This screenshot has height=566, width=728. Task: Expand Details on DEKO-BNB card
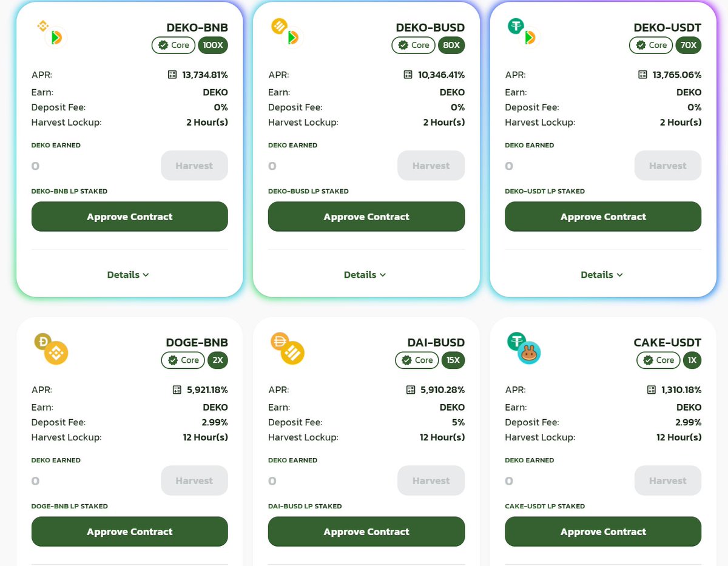point(128,275)
